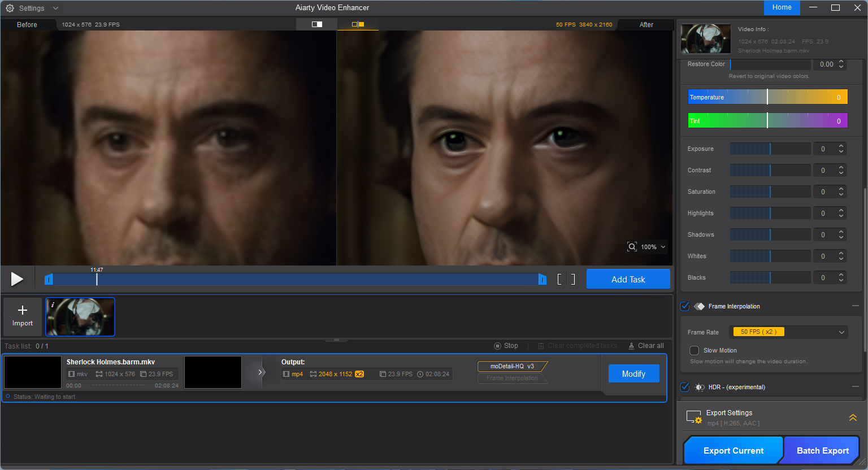Expand the Export Settings panel
868x470 pixels.
pos(852,417)
